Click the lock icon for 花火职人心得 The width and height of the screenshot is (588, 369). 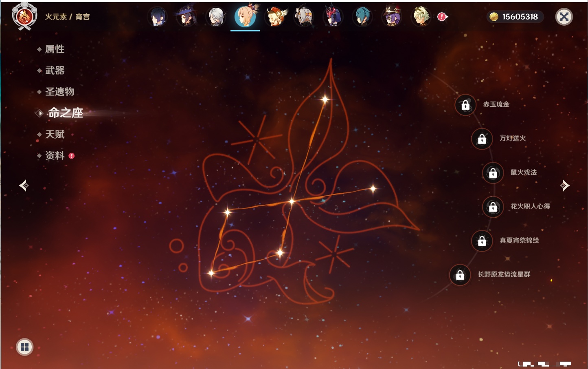pos(493,207)
